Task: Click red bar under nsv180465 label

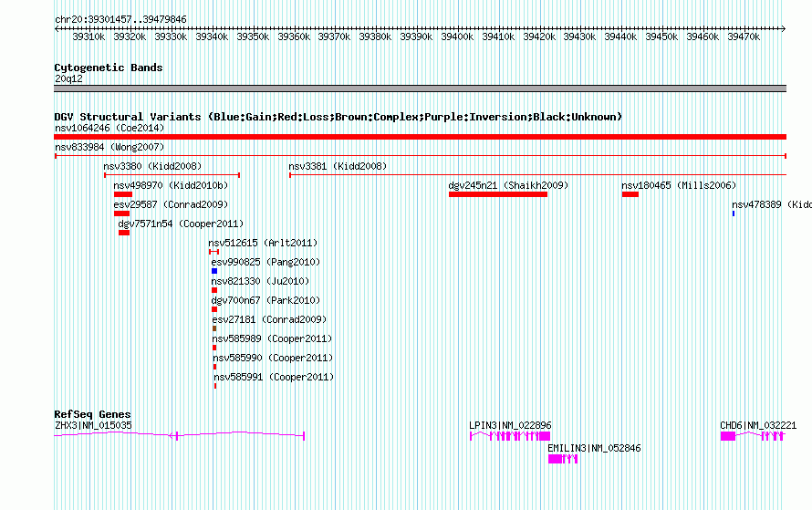Action: [630, 194]
